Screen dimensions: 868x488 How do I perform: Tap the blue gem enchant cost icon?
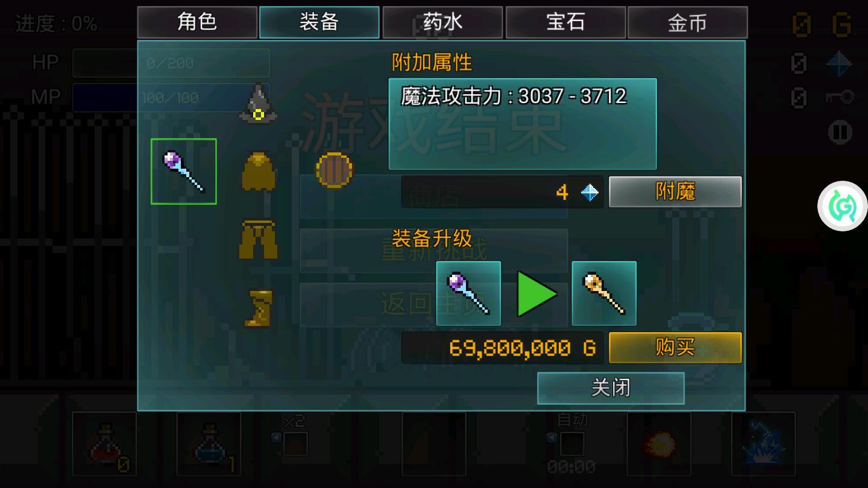(590, 192)
